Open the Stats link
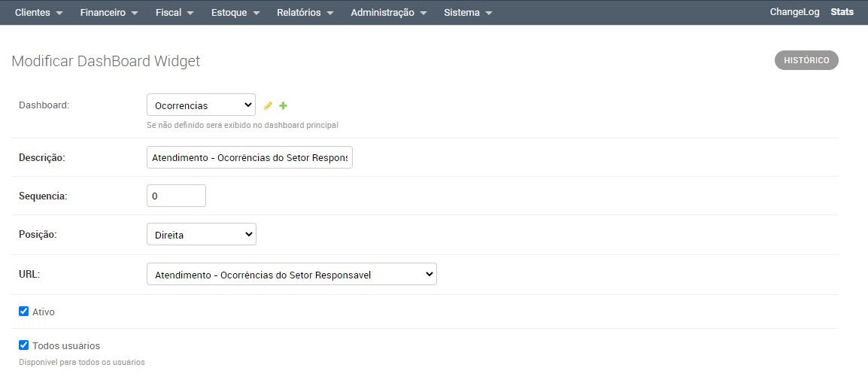The height and width of the screenshot is (374, 868). (x=842, y=12)
